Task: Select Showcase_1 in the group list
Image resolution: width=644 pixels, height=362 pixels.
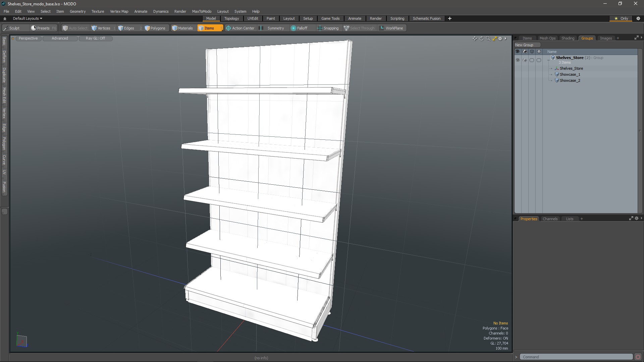Action: point(570,74)
